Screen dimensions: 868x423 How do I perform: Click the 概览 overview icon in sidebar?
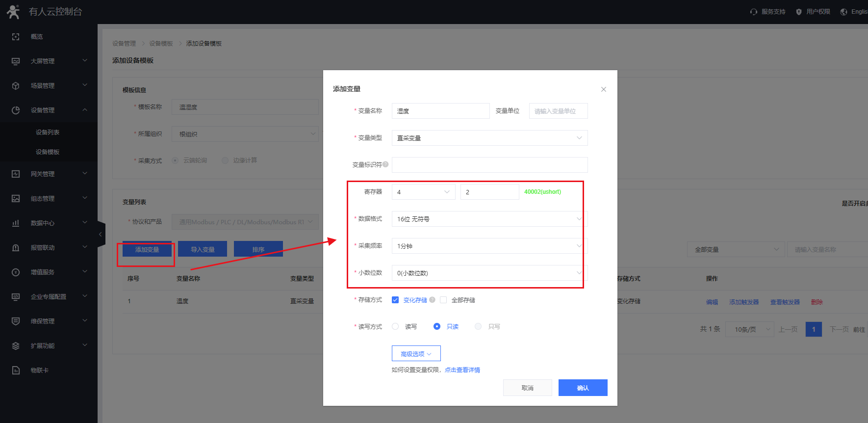point(16,37)
